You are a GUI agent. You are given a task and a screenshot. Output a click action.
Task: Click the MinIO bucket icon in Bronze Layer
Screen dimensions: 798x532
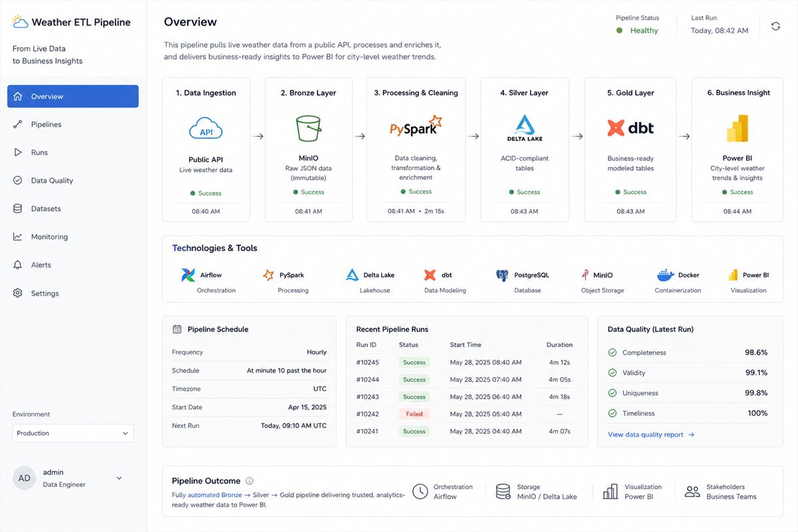(309, 128)
